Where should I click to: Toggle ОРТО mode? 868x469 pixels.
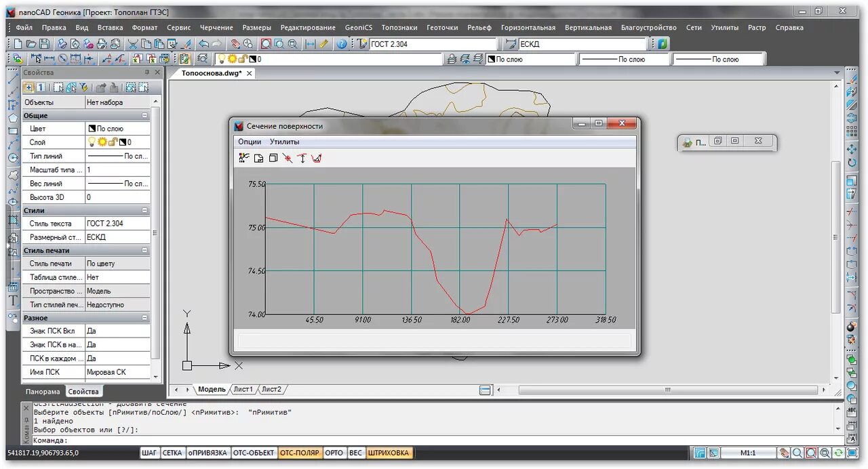(x=334, y=453)
